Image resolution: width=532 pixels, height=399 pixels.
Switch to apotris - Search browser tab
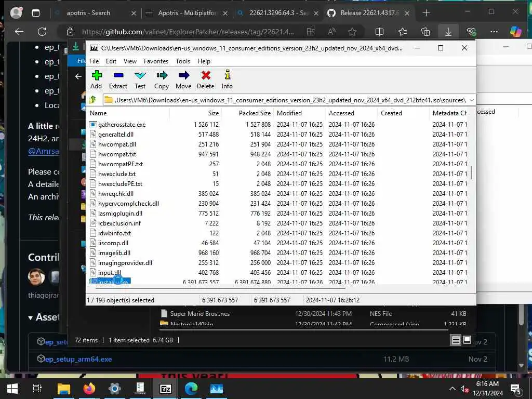click(88, 13)
